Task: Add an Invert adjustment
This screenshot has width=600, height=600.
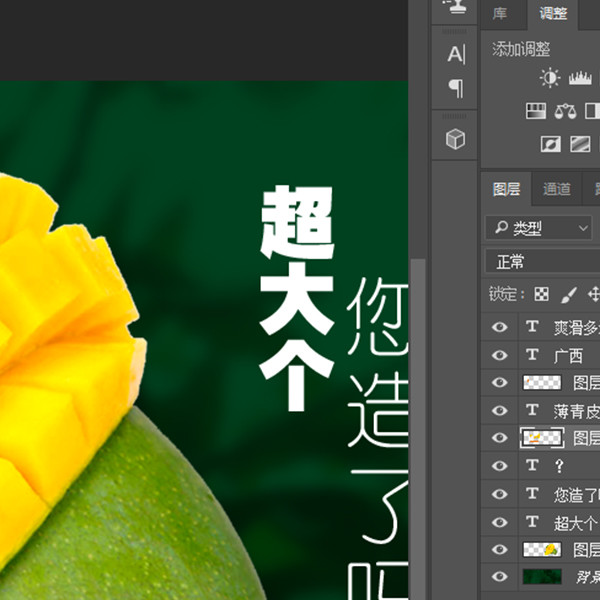Action: pos(550,144)
